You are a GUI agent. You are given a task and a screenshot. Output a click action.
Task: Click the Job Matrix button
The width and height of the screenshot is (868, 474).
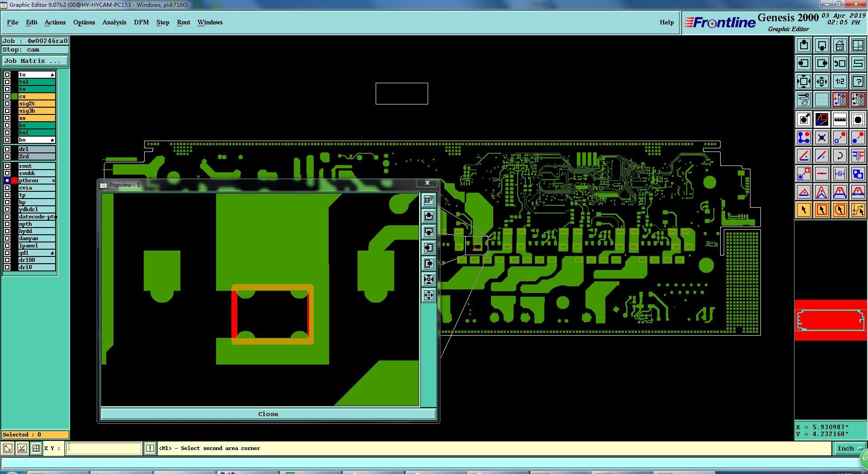coord(35,61)
